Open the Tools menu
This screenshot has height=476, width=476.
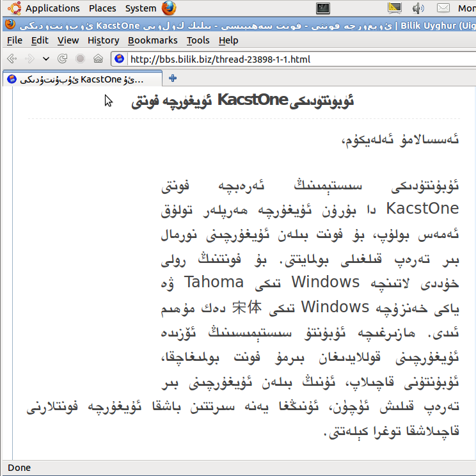198,40
